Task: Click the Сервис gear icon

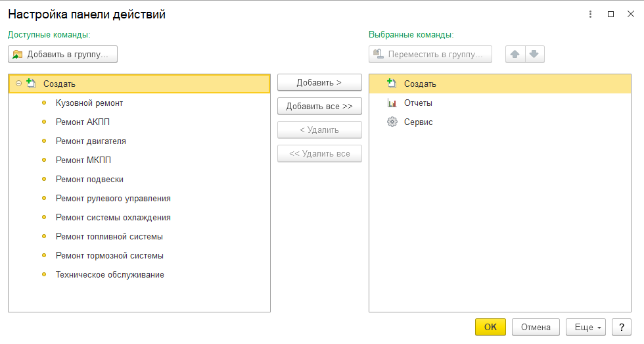Action: 392,122
